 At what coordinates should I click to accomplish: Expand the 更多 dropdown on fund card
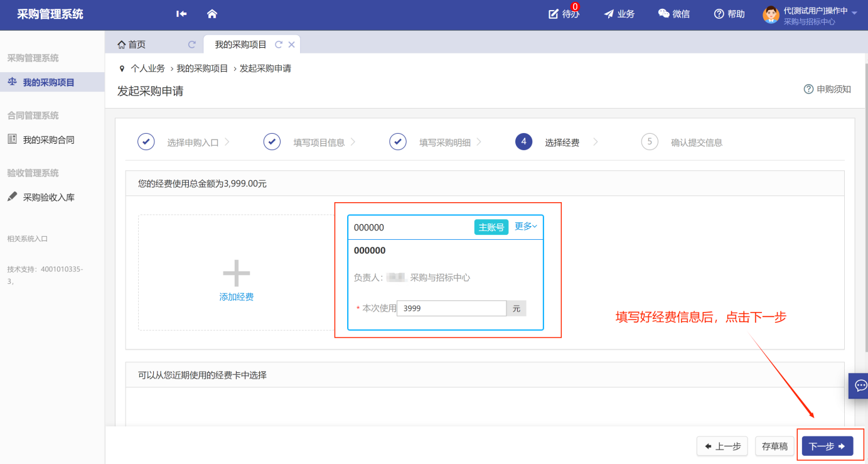(x=525, y=227)
